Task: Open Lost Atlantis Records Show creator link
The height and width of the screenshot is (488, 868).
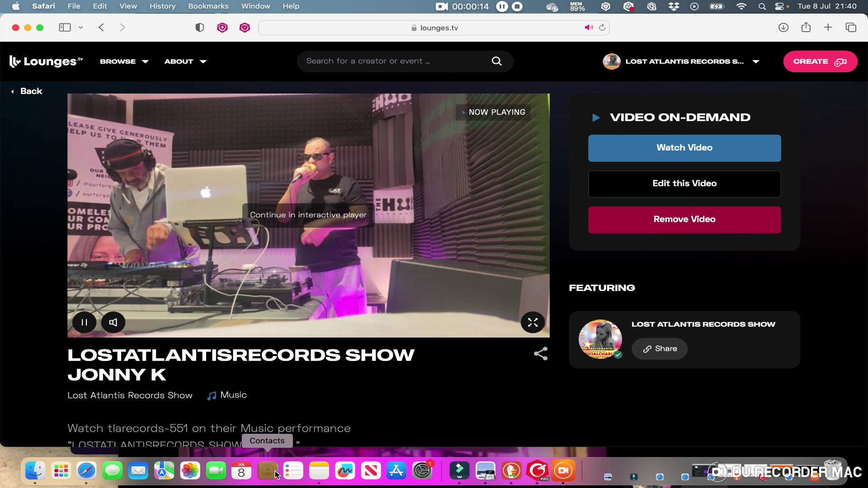Action: click(x=130, y=395)
